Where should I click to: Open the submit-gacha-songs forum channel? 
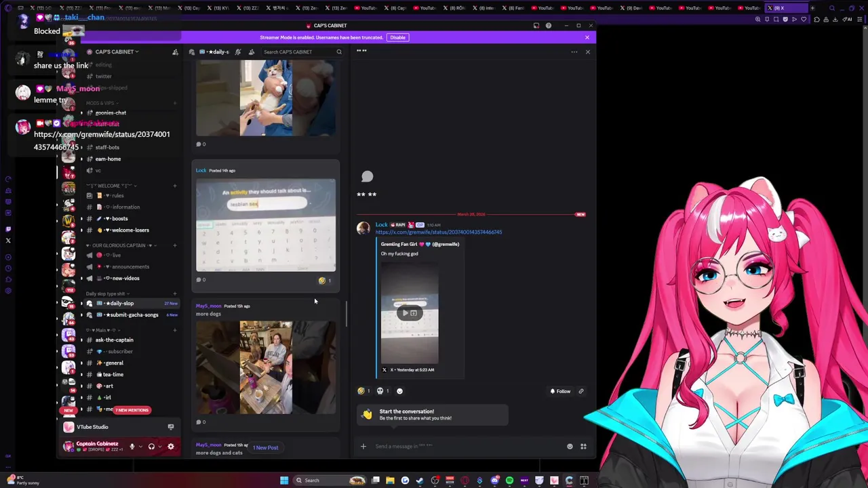pos(132,314)
